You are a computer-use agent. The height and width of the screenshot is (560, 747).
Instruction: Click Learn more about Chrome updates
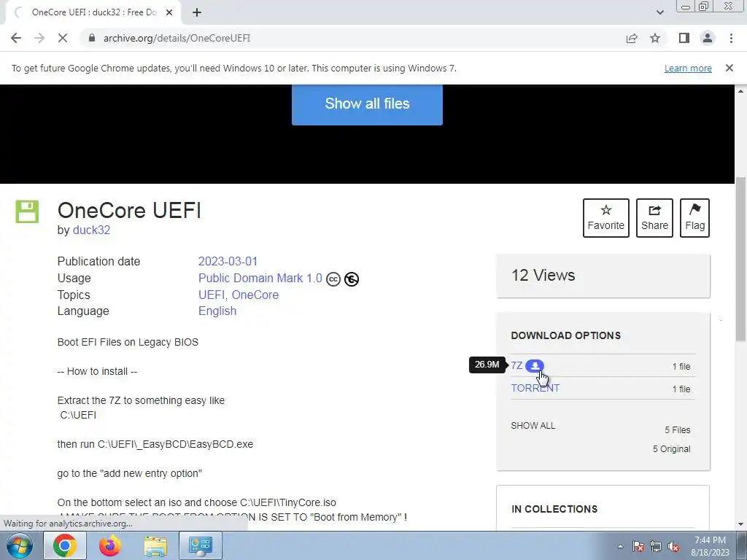pyautogui.click(x=688, y=68)
